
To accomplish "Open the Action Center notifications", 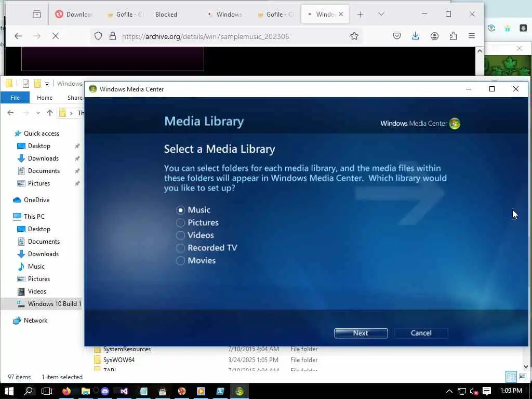I will 487,391.
